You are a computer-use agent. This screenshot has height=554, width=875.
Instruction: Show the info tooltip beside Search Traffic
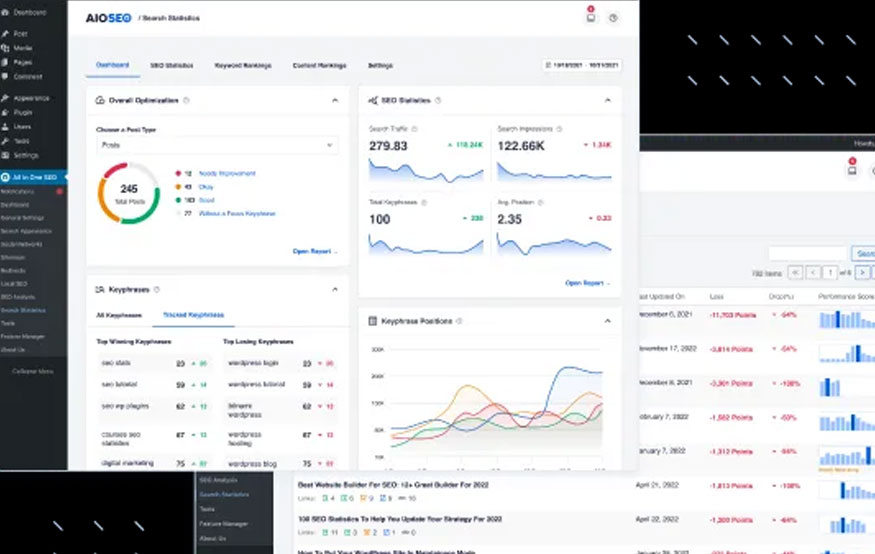414,129
